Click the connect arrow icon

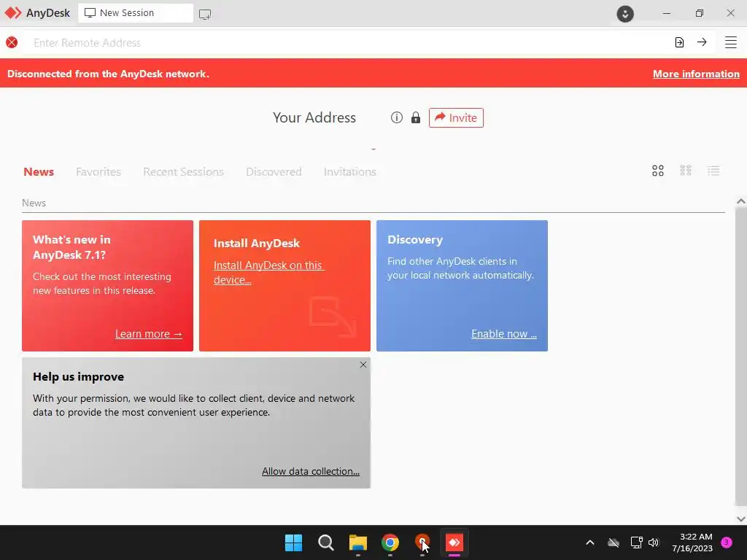coord(702,42)
